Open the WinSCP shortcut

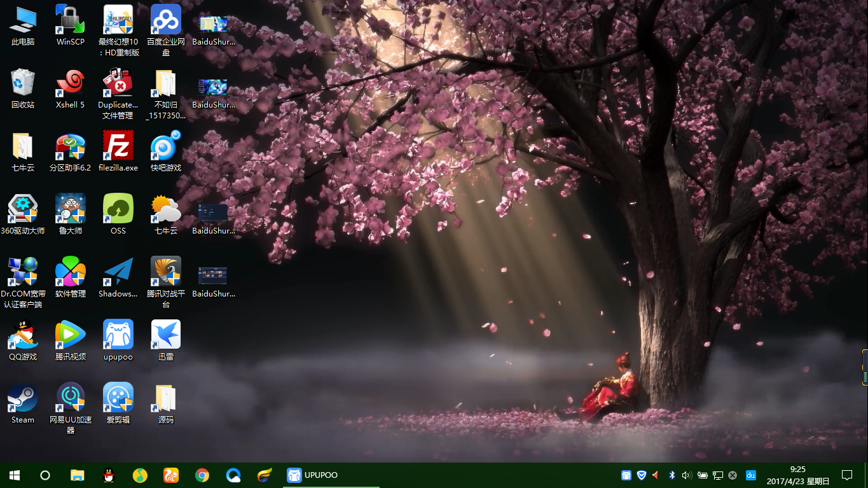(x=71, y=25)
